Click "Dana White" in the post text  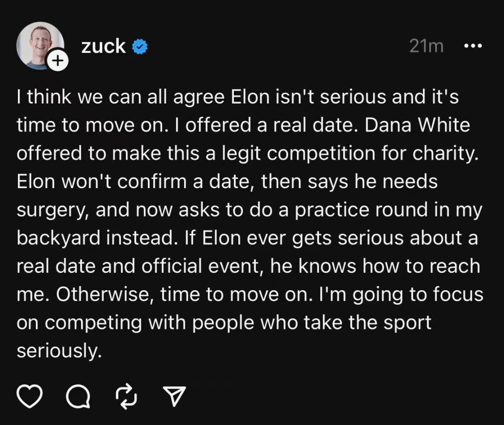click(x=417, y=125)
